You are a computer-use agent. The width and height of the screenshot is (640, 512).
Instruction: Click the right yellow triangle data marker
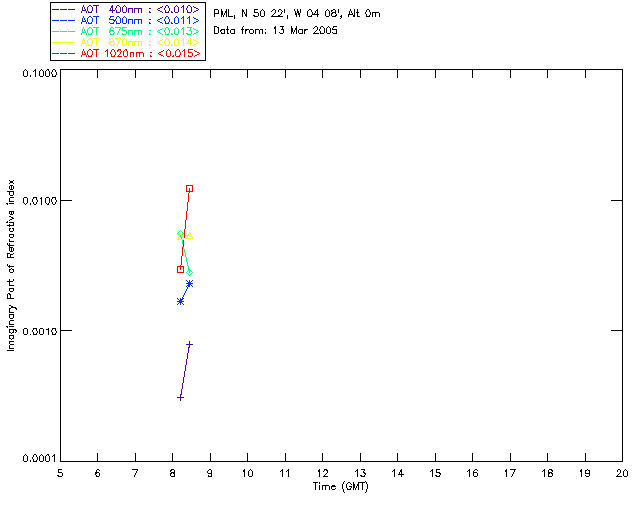pos(189,236)
